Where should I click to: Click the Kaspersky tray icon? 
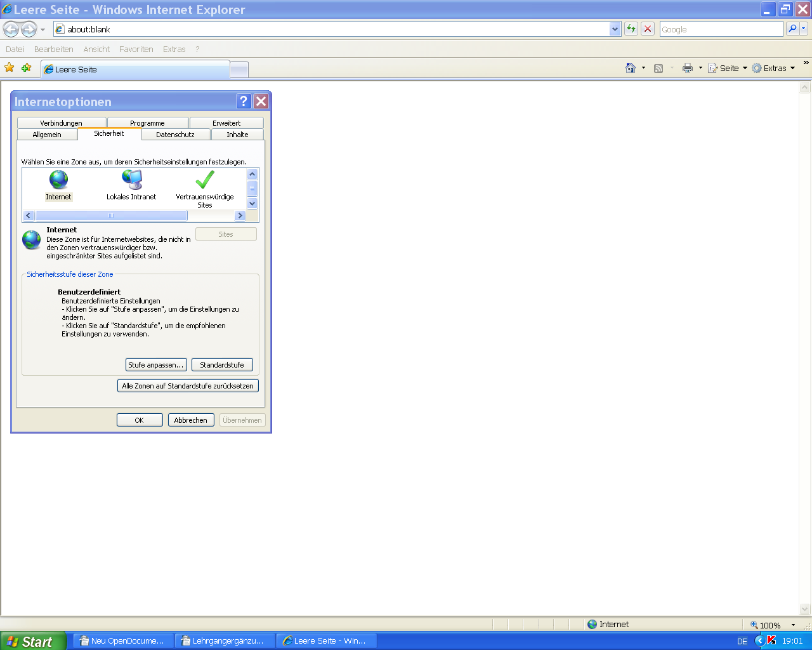[x=771, y=640]
